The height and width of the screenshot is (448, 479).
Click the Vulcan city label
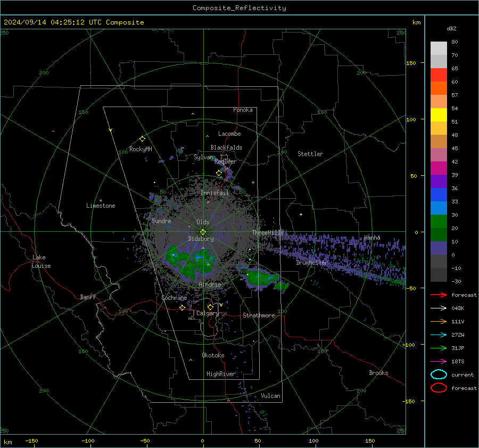pos(270,396)
